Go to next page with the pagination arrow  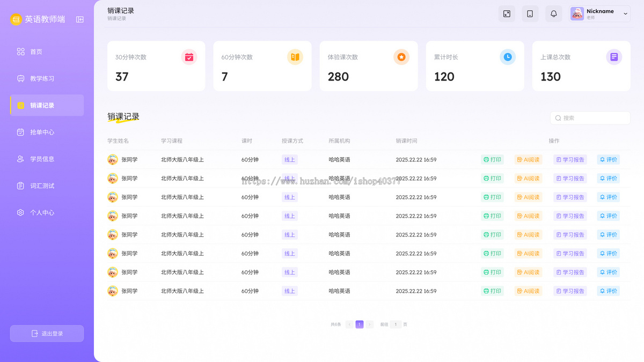click(369, 324)
